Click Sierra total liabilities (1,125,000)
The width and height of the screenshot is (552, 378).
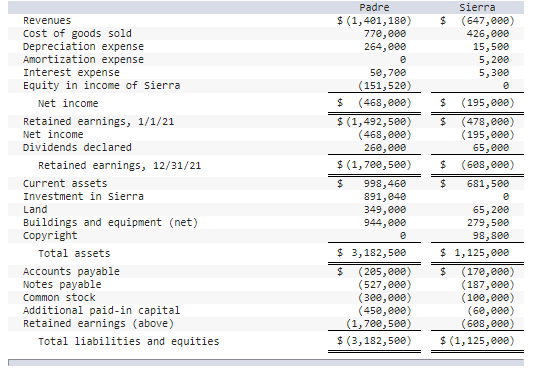coord(477,341)
